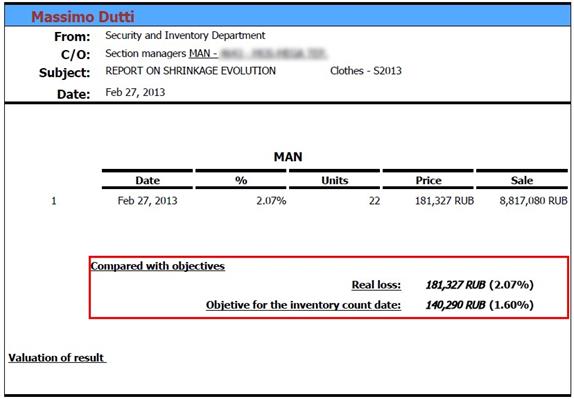Viewport: 574px width, 399px height.
Task: Click the Sale column header
Action: pyautogui.click(x=522, y=180)
